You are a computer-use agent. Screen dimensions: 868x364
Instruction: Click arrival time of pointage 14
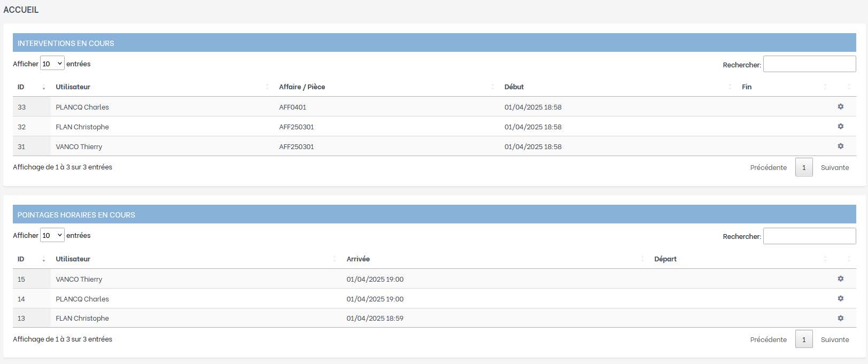tap(375, 299)
